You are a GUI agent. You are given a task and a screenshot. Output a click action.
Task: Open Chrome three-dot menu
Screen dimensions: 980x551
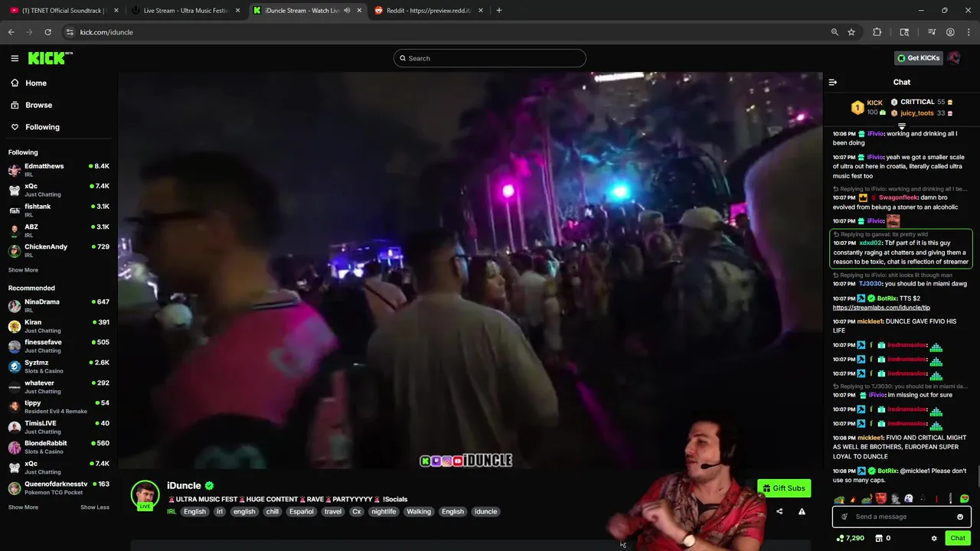click(969, 32)
